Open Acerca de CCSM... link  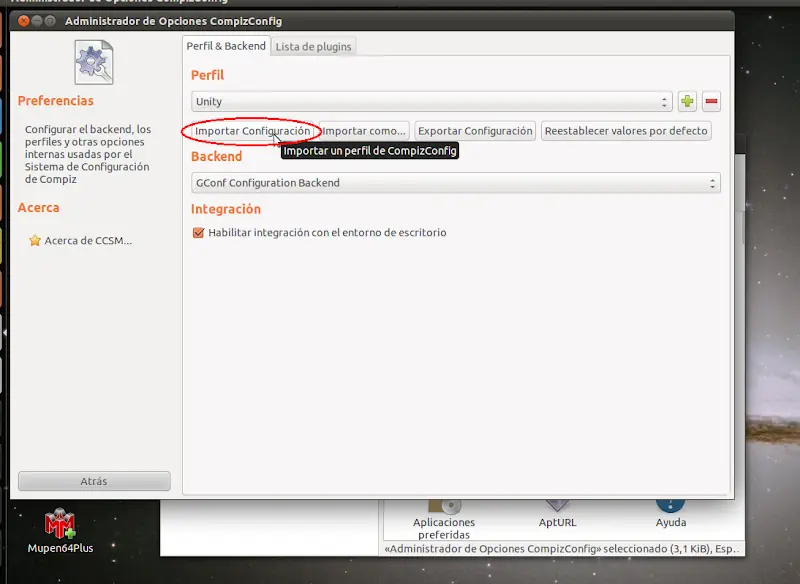pos(88,240)
